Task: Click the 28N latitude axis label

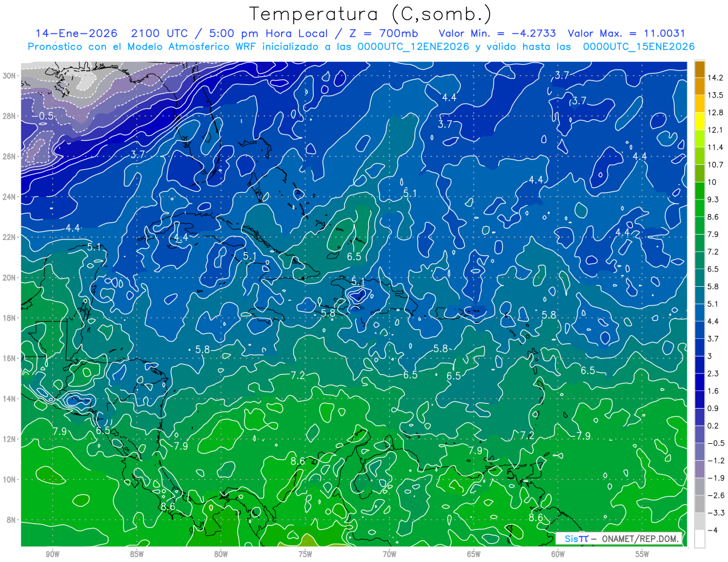Action: click(x=10, y=116)
